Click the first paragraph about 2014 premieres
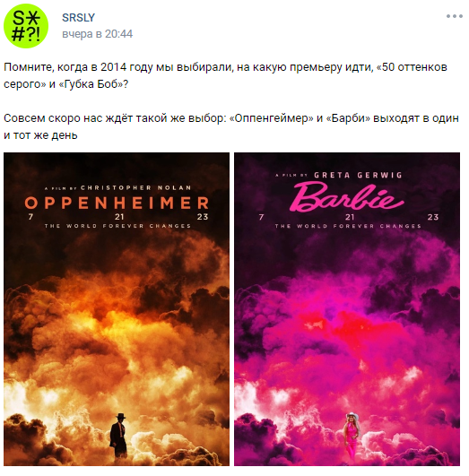 (225, 75)
